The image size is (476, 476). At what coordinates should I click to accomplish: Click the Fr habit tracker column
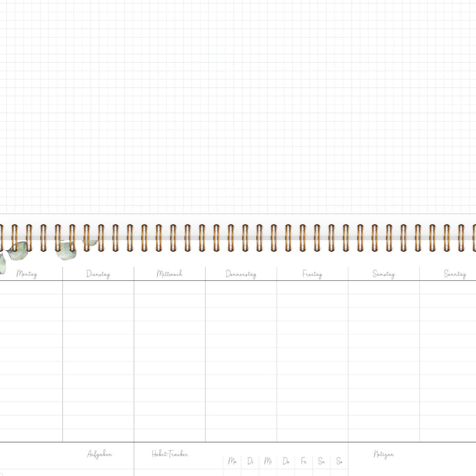304,461
